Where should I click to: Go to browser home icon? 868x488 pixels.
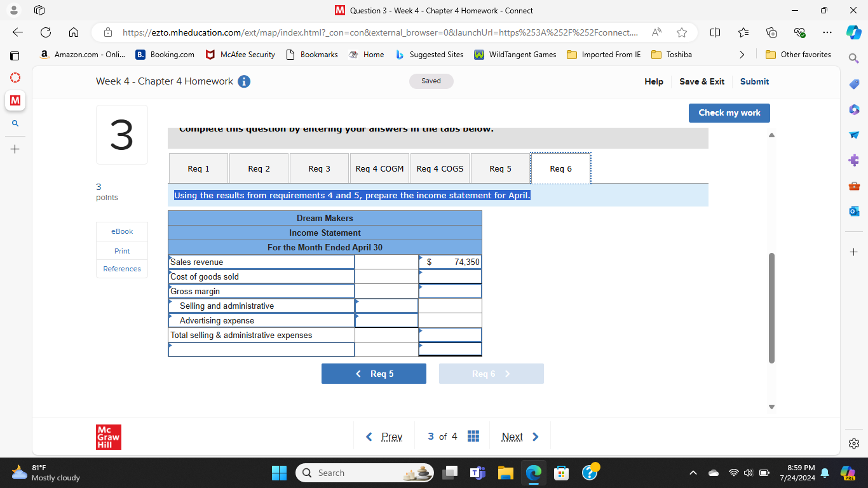point(74,32)
